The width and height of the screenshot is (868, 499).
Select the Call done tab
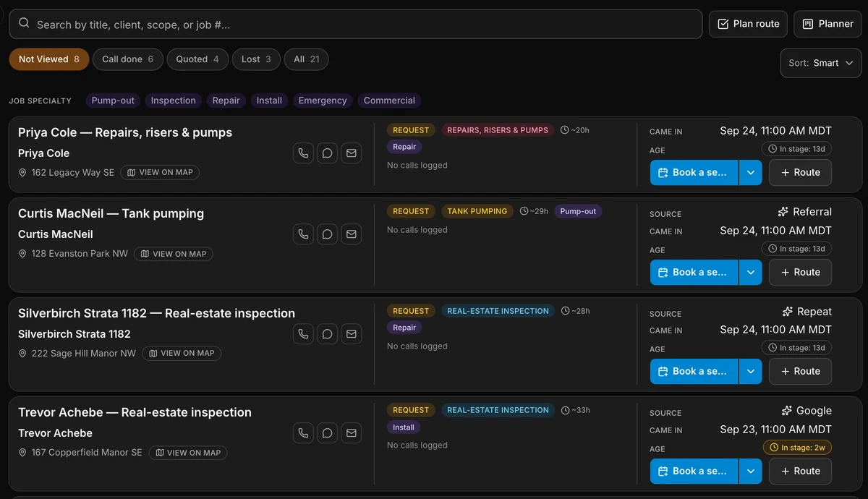coord(128,59)
